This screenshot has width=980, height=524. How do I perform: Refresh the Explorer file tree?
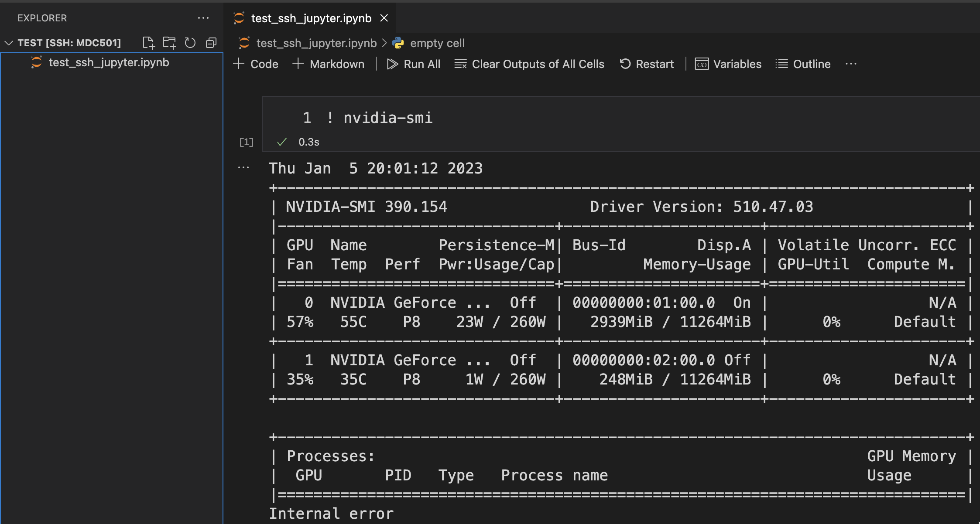[190, 43]
